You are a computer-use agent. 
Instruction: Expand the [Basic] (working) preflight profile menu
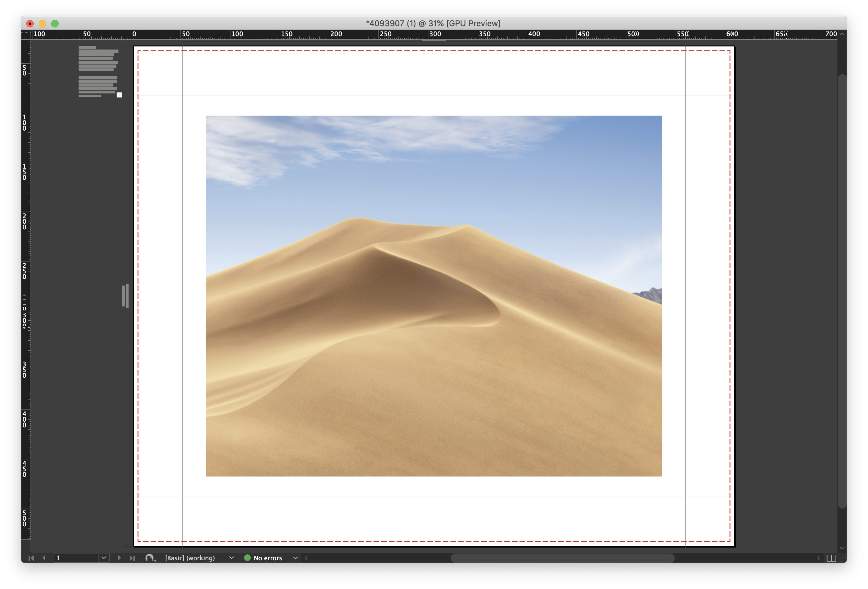[x=232, y=558]
